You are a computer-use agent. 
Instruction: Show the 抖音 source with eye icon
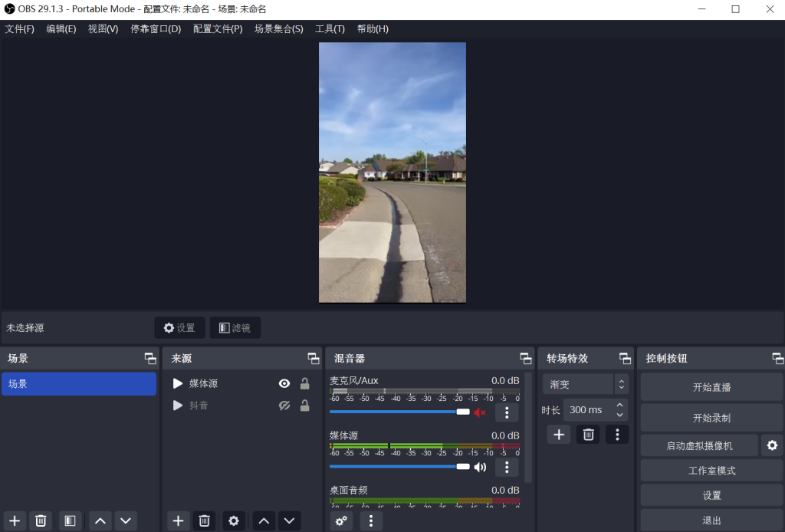[284, 406]
